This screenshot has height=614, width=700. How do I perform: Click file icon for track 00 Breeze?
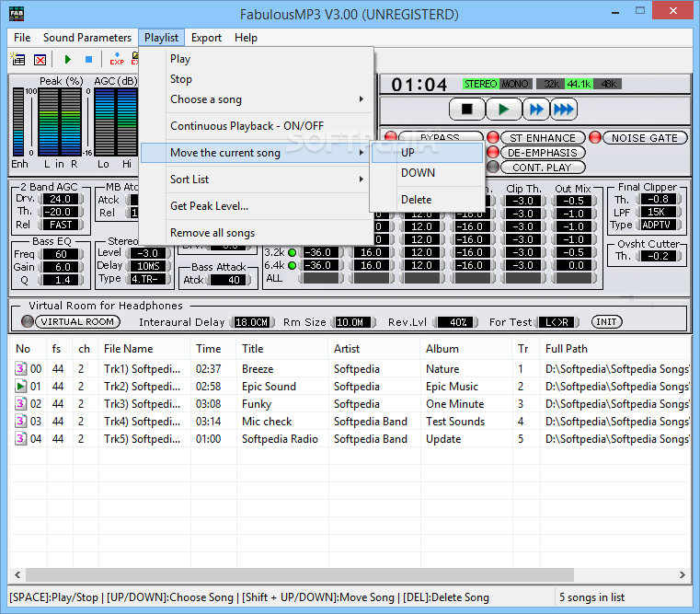[20, 368]
